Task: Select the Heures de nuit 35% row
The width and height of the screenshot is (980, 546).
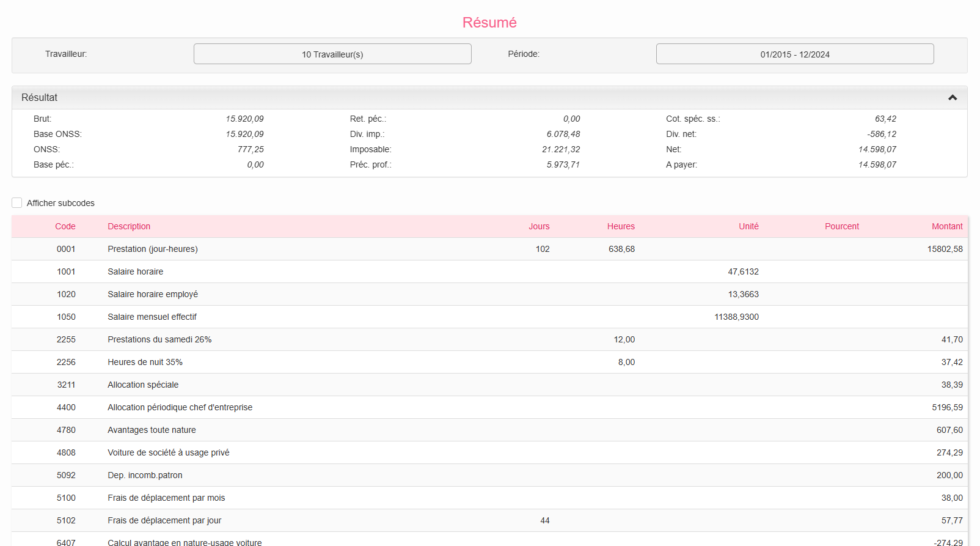Action: (x=145, y=362)
